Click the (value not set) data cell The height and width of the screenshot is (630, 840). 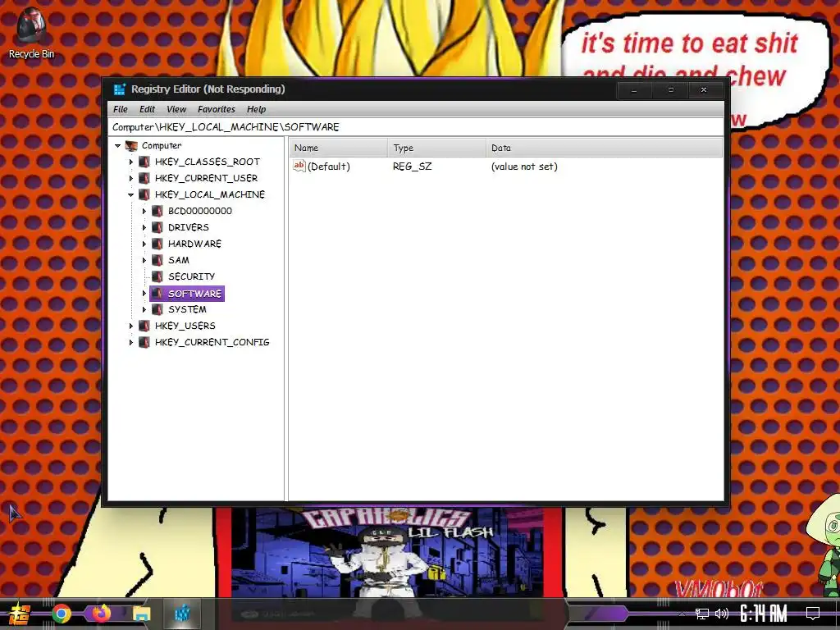[x=524, y=167]
